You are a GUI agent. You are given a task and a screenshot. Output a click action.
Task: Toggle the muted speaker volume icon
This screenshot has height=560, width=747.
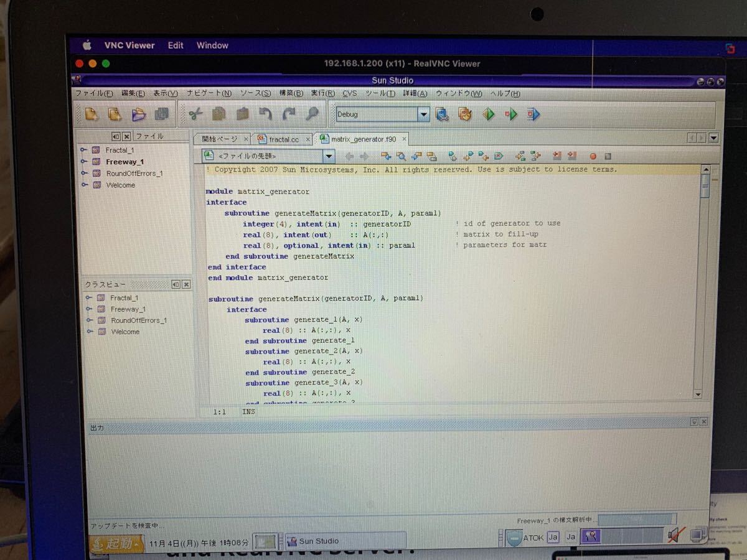coord(676,535)
